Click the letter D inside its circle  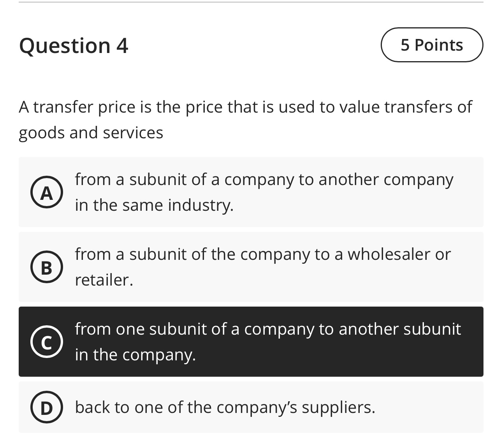(x=47, y=408)
